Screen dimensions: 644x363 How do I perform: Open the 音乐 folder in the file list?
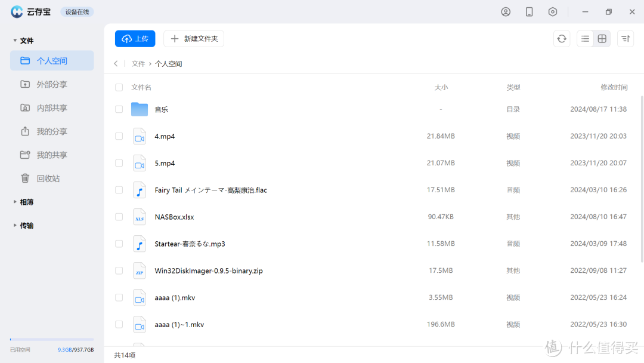tap(162, 109)
